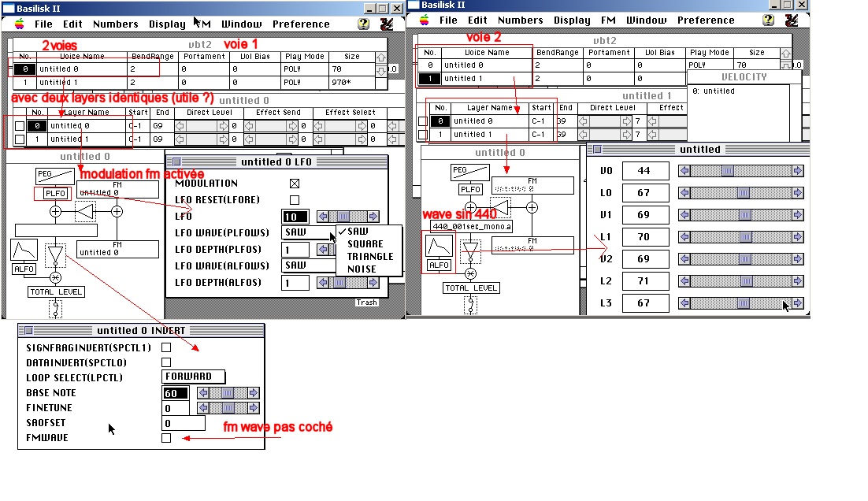The image size is (868, 501).
Task: Select the downward amplifier triangle in the right window
Action: 470,250
